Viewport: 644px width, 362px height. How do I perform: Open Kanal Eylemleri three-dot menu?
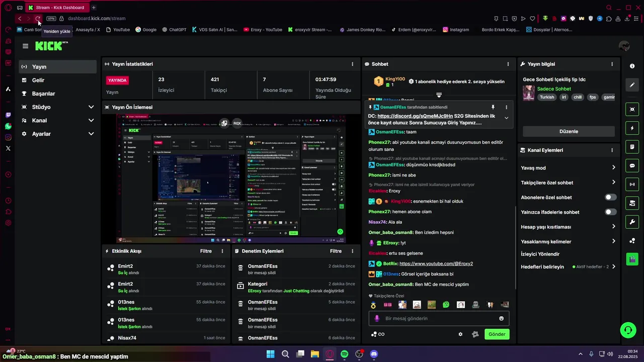(x=612, y=150)
